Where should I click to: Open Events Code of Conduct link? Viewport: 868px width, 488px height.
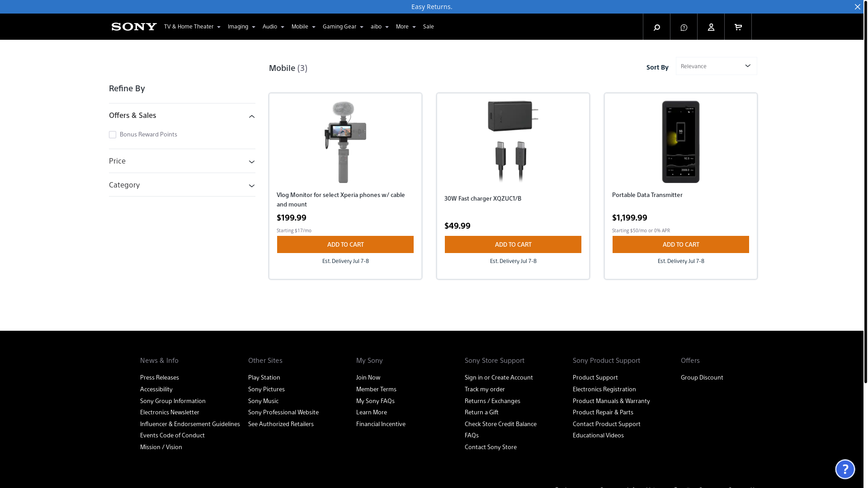point(172,436)
